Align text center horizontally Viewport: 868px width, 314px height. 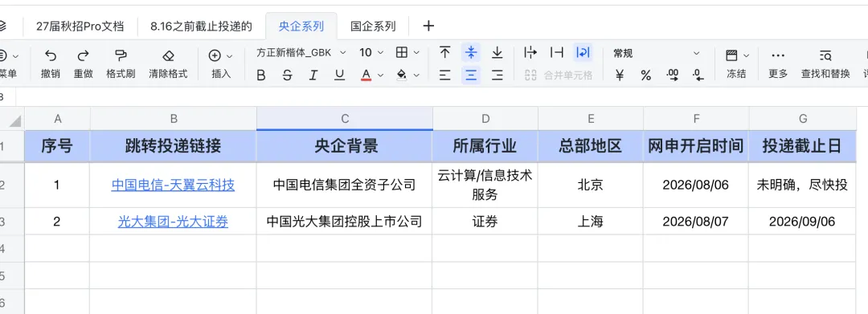click(x=471, y=75)
